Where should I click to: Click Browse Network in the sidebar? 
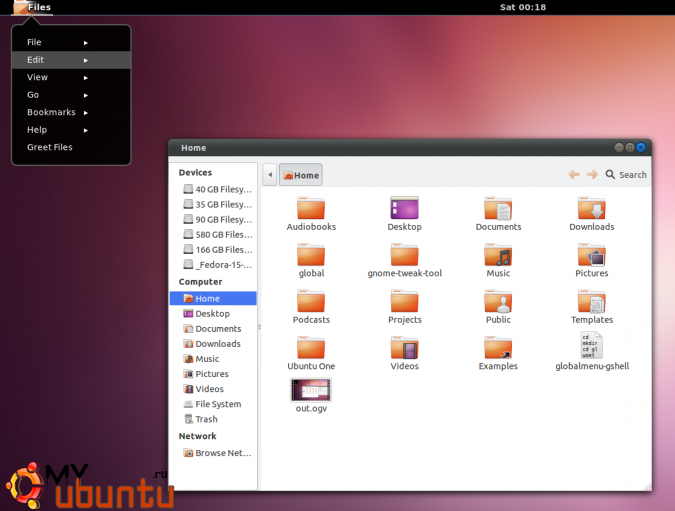click(x=217, y=453)
